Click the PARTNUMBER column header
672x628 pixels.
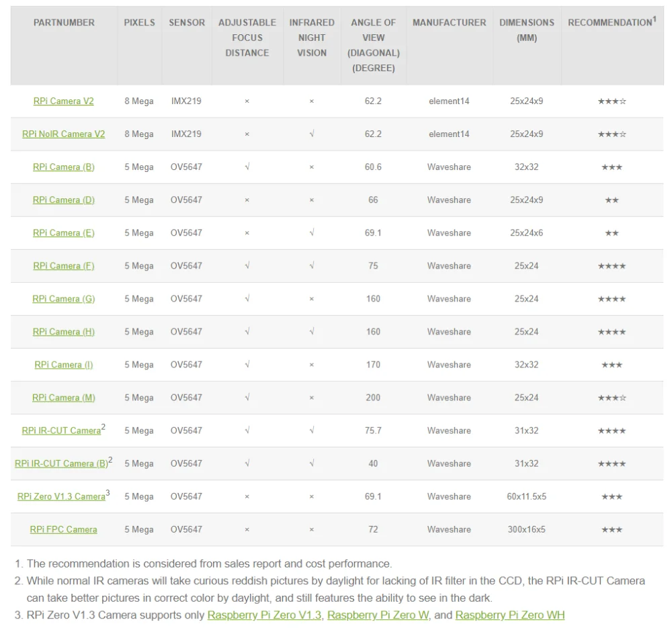(x=64, y=23)
